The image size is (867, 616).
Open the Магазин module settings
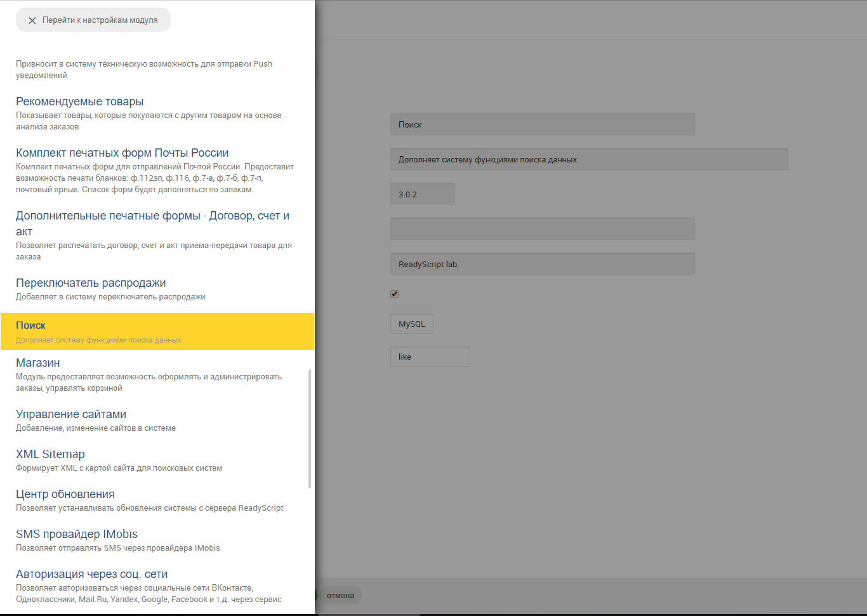tap(38, 363)
